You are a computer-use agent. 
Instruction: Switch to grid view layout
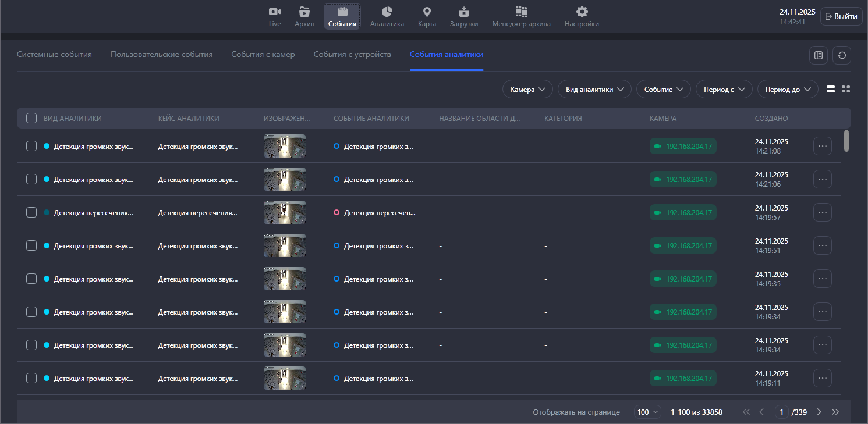pos(846,89)
